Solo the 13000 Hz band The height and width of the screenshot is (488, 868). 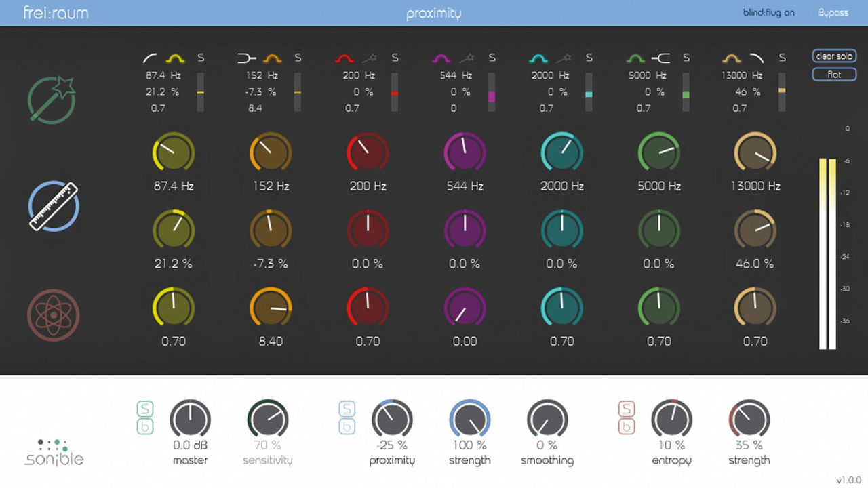(783, 58)
